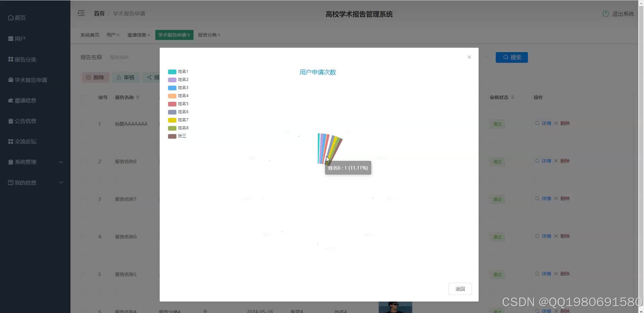Select the 邀请信息 sidebar icon
The image size is (644, 313).
pyautogui.click(x=10, y=100)
